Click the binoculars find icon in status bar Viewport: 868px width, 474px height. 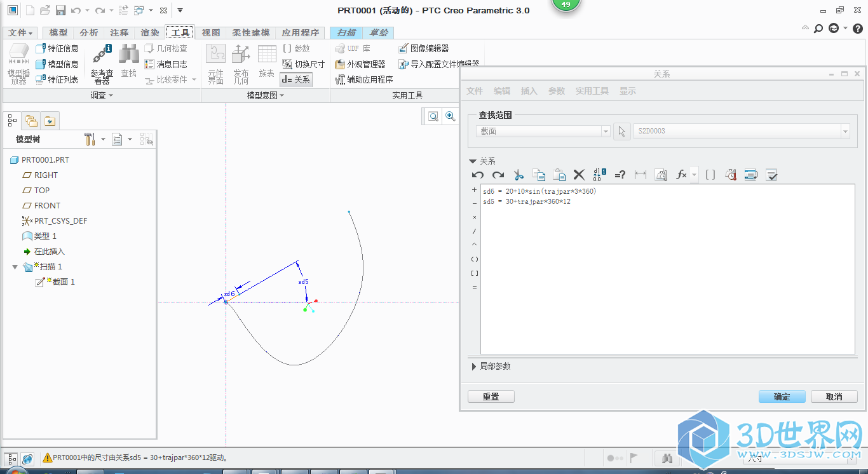[x=667, y=458]
